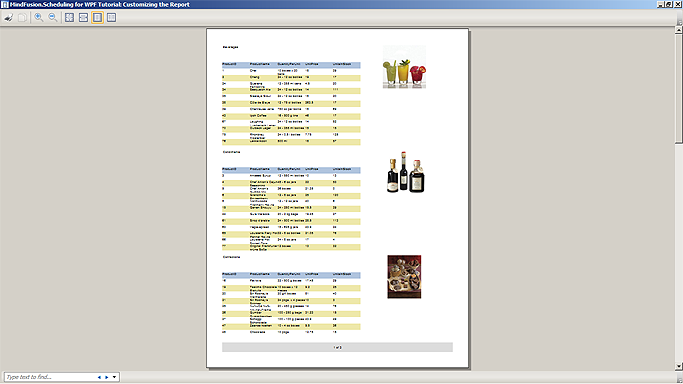The height and width of the screenshot is (384, 683).
Task: Click the scroll down arrow of scrollbar
Action: coord(679,366)
